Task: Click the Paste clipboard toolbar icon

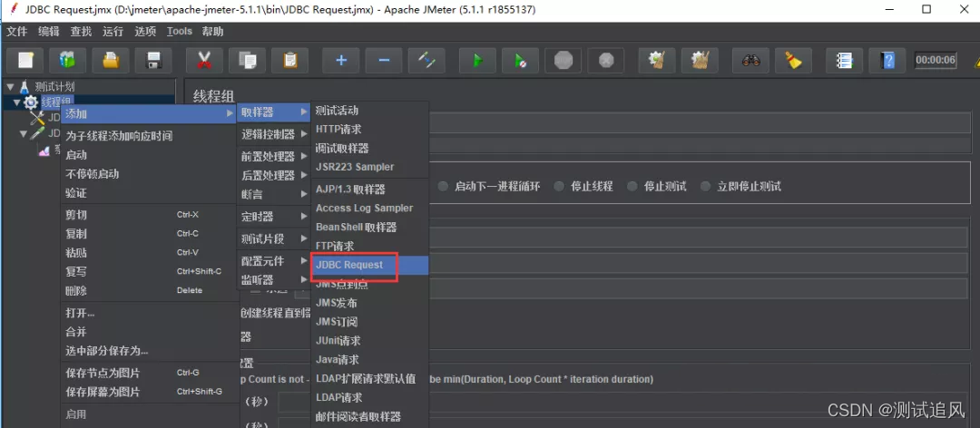Action: click(x=290, y=60)
